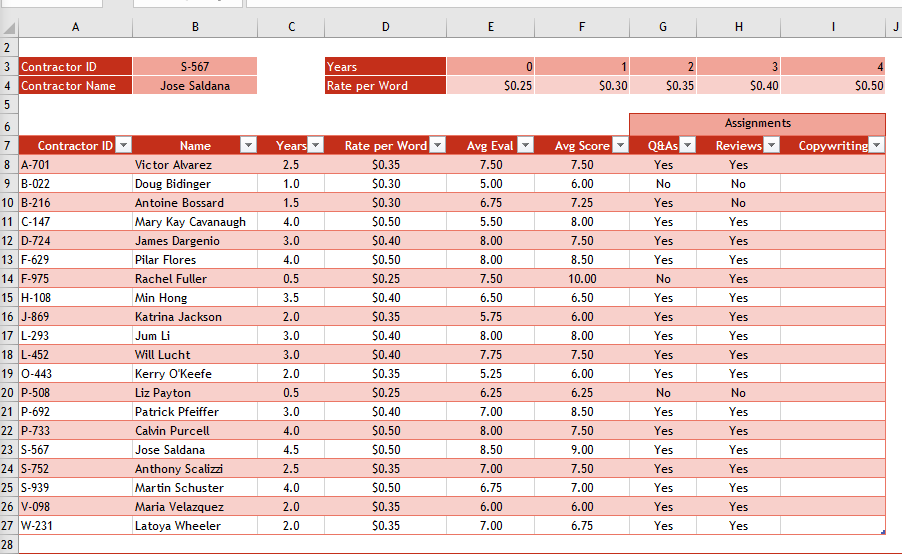The image size is (902, 554).
Task: Select the $0.25 rate cell in row 4
Action: tap(490, 85)
